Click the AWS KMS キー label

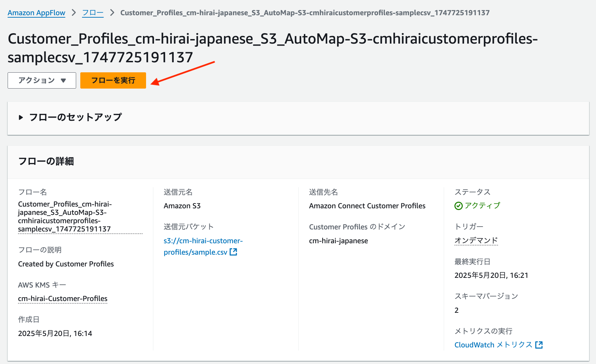[42, 285]
